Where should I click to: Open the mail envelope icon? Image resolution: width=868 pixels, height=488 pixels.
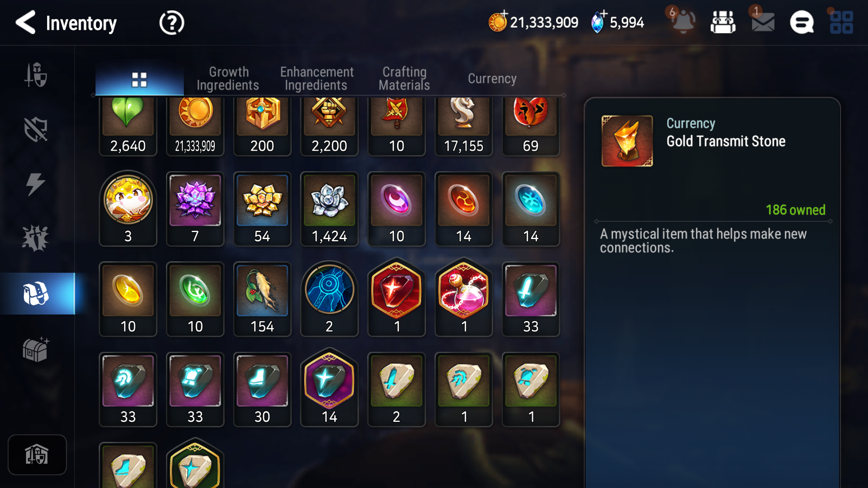(763, 22)
